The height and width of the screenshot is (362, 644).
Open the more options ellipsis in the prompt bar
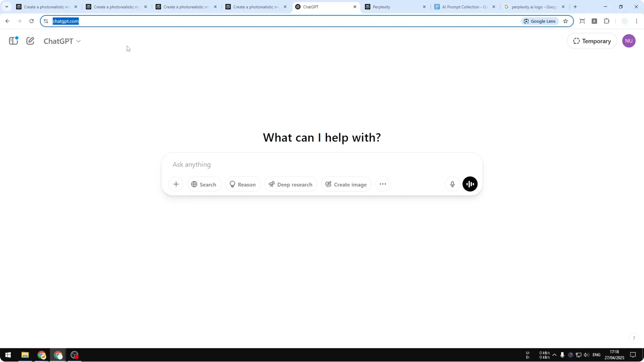[x=383, y=184]
